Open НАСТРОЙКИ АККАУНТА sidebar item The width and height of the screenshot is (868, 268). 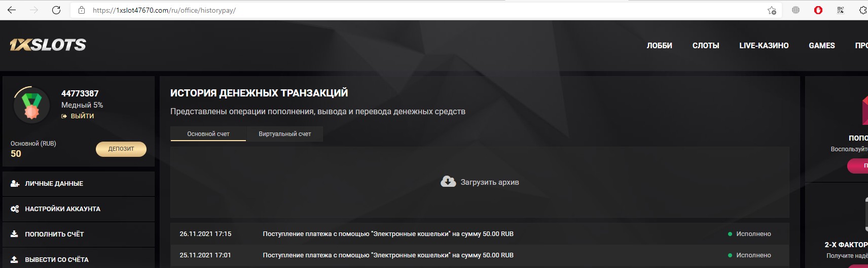(x=79, y=209)
